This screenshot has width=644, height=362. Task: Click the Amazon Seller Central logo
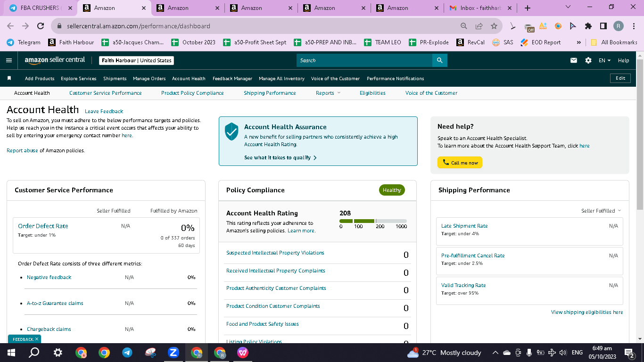pos(55,60)
